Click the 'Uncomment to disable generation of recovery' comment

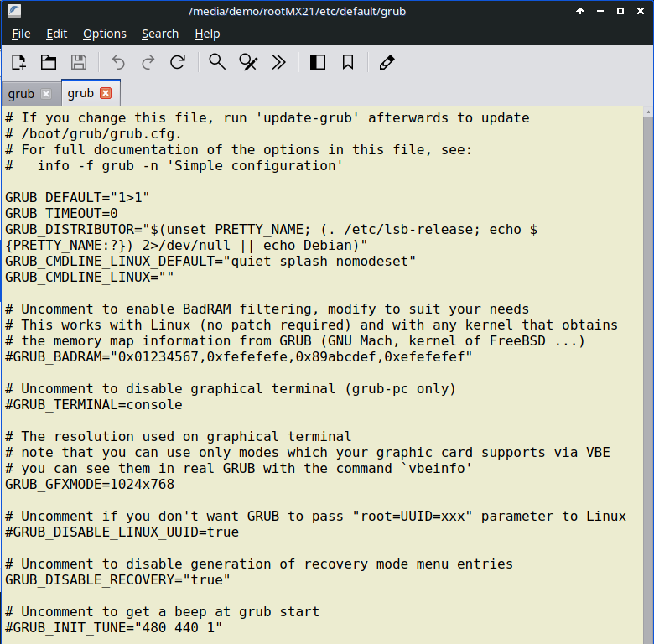pyautogui.click(x=259, y=563)
